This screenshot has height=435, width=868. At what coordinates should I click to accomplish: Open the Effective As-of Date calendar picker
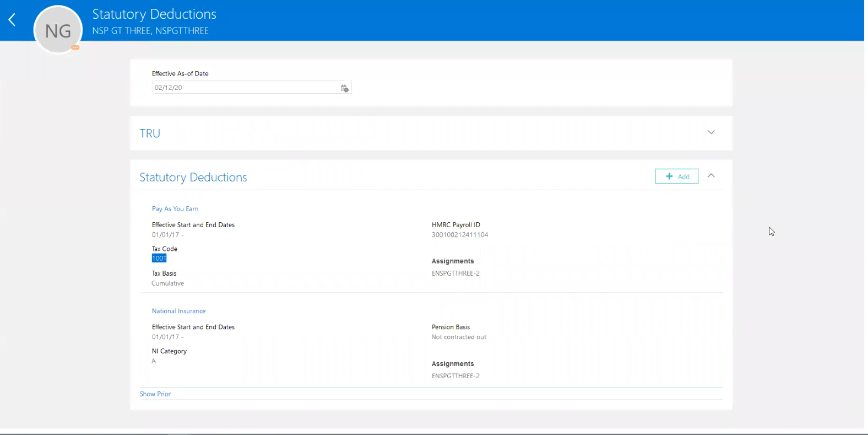click(344, 88)
